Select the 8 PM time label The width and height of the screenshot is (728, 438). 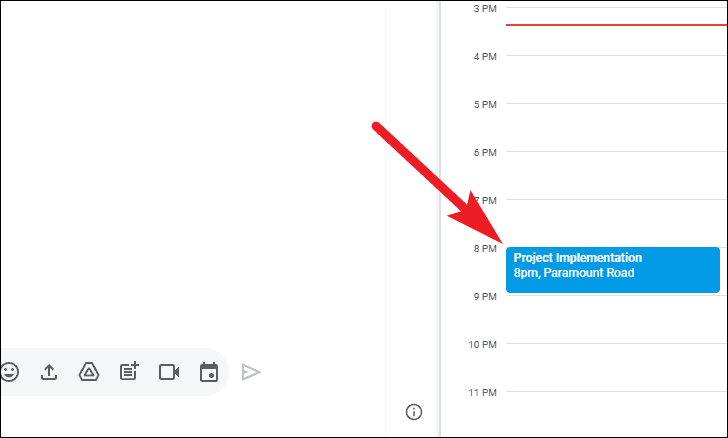point(485,248)
